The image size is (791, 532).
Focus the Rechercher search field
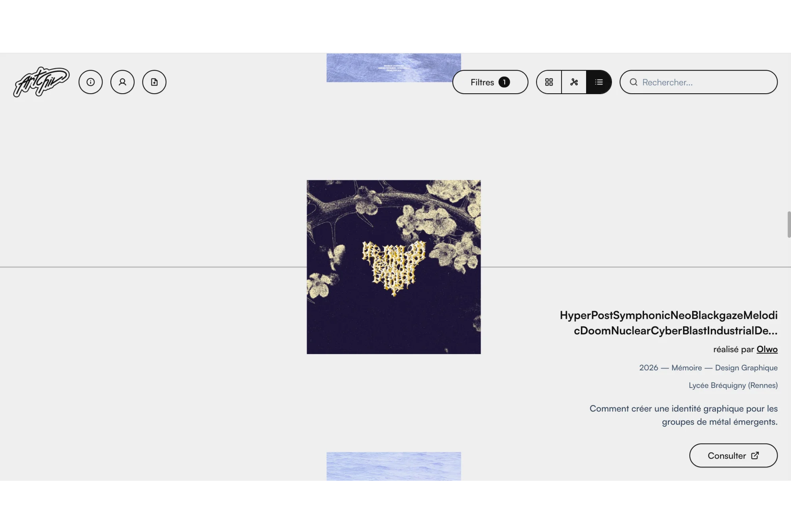click(698, 82)
